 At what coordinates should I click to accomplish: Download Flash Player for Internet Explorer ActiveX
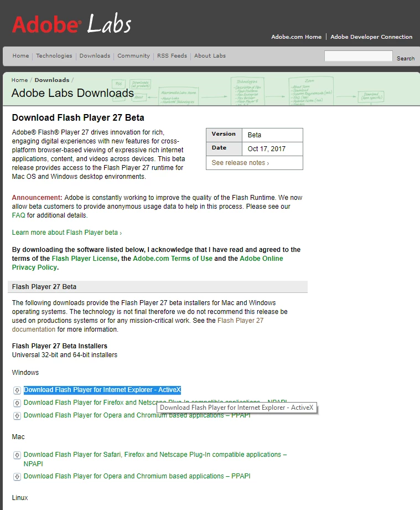tap(102, 390)
